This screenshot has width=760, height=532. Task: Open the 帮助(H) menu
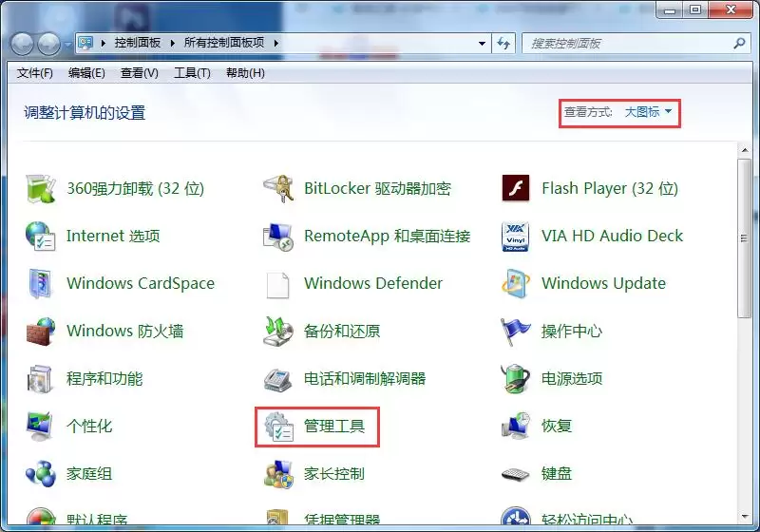245,73
